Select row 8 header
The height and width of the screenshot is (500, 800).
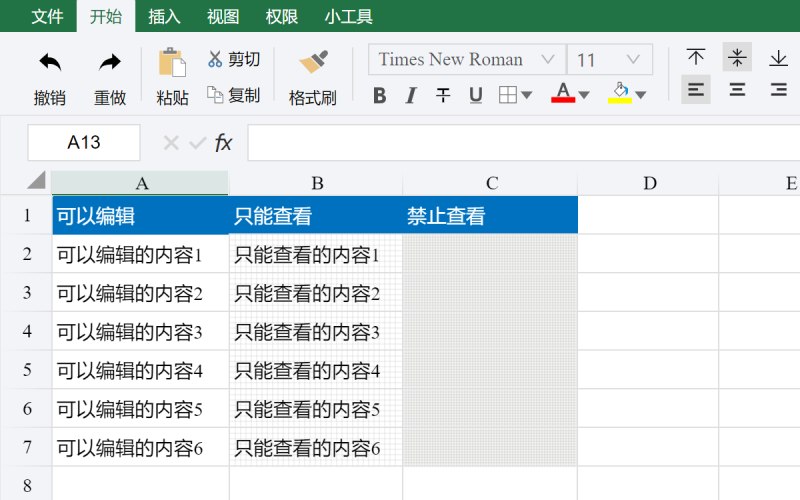(27, 485)
